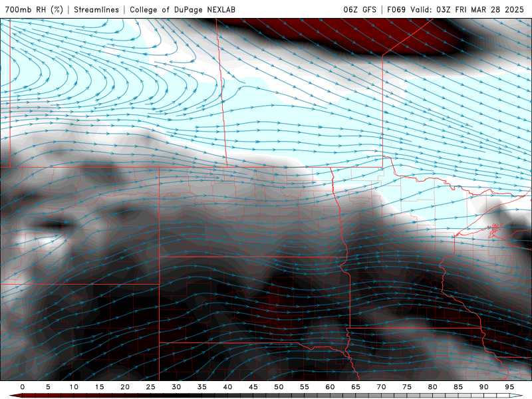Click "Valid: 03Z FRI MAR 28 2025" text

click(x=467, y=9)
